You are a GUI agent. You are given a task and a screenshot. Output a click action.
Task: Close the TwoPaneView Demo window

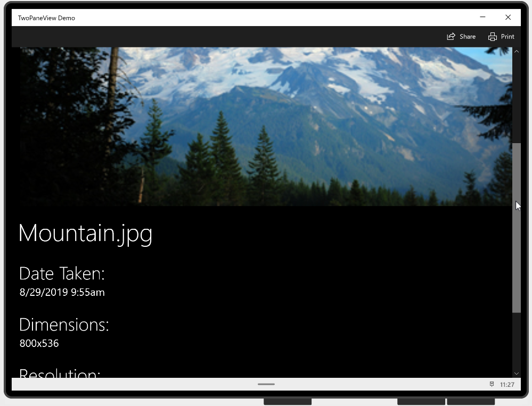pos(508,17)
